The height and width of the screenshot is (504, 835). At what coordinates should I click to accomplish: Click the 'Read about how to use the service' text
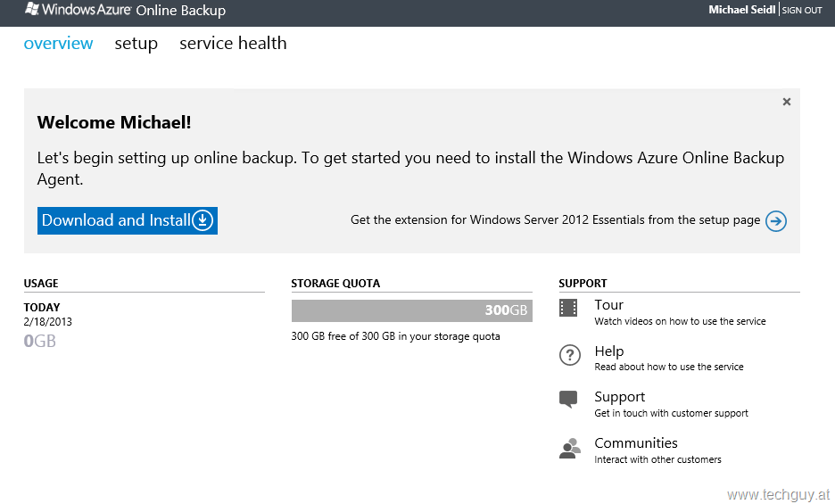click(669, 367)
